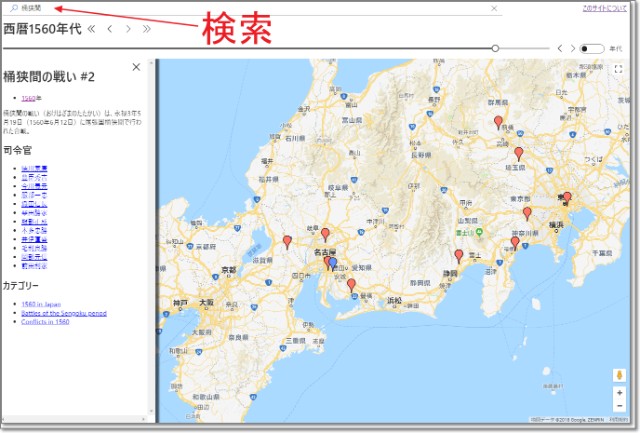Zoom out on the map
This screenshot has height=433, width=640.
pos(619,408)
